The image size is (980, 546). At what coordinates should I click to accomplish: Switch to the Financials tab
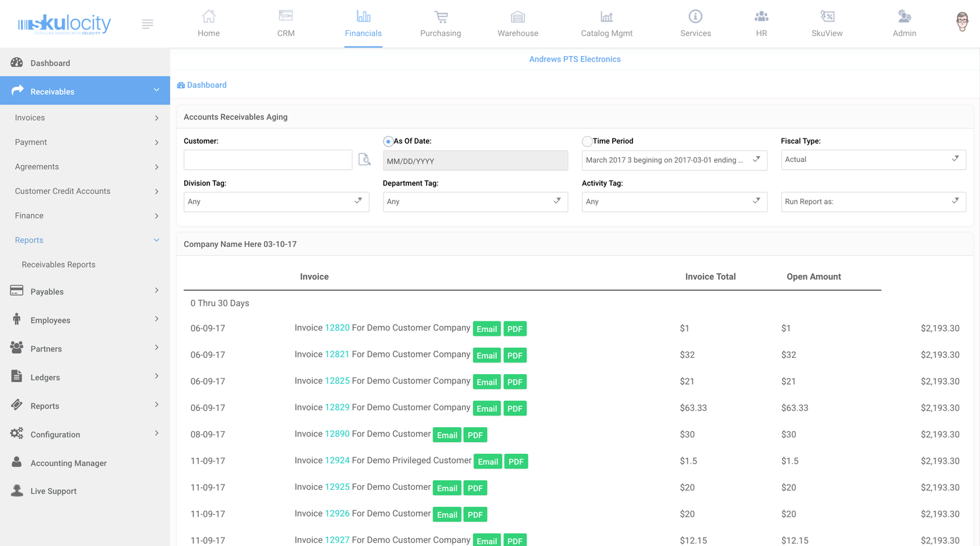coord(363,24)
